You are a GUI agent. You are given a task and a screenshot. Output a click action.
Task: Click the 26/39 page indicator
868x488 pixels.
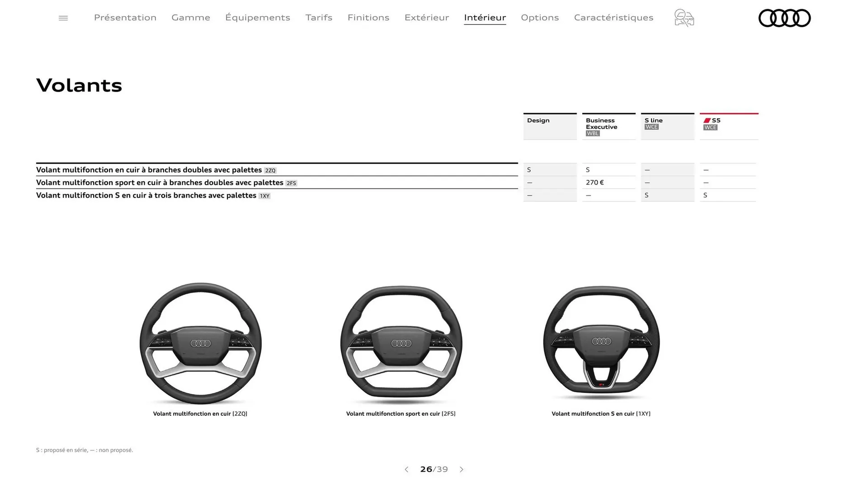click(x=434, y=469)
